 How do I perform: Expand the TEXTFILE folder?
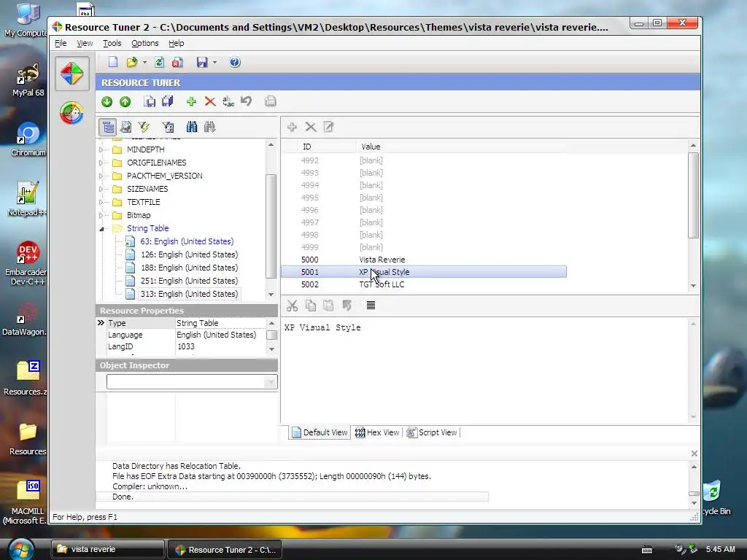pos(101,202)
